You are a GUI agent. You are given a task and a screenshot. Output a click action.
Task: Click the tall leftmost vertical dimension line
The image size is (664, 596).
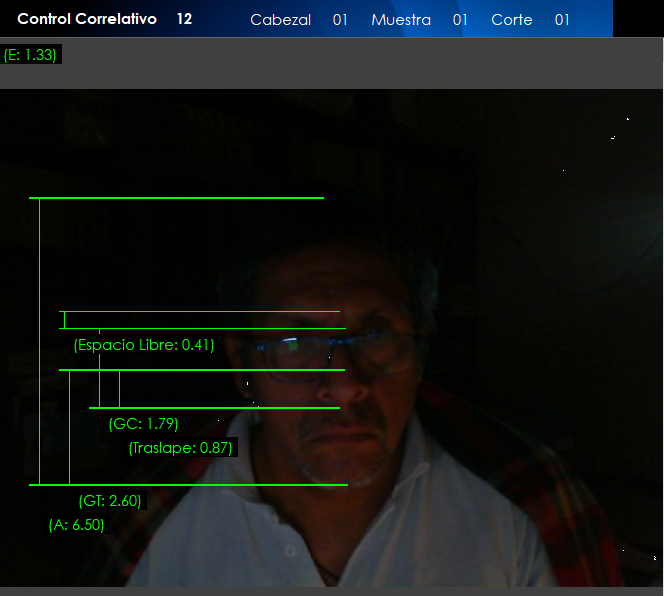pos(39,340)
